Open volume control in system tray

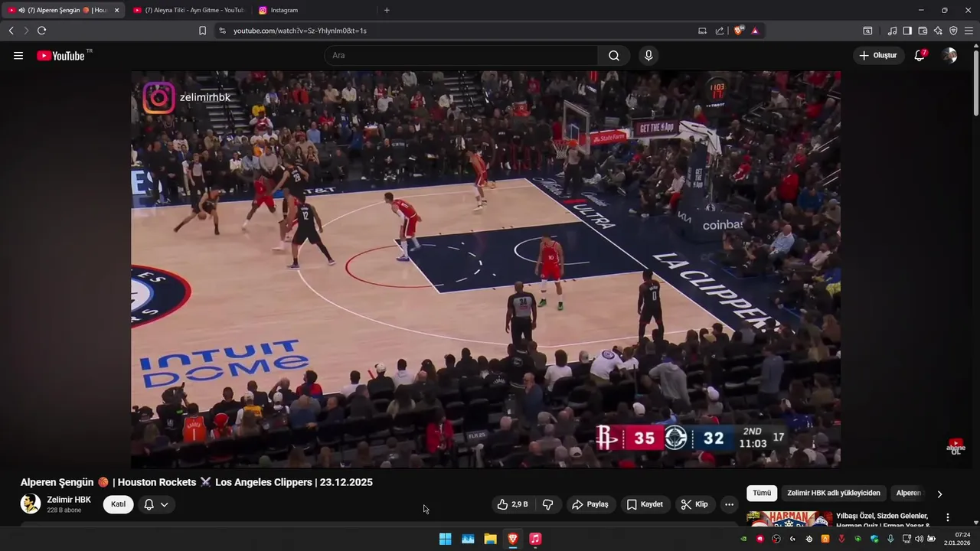tap(918, 539)
